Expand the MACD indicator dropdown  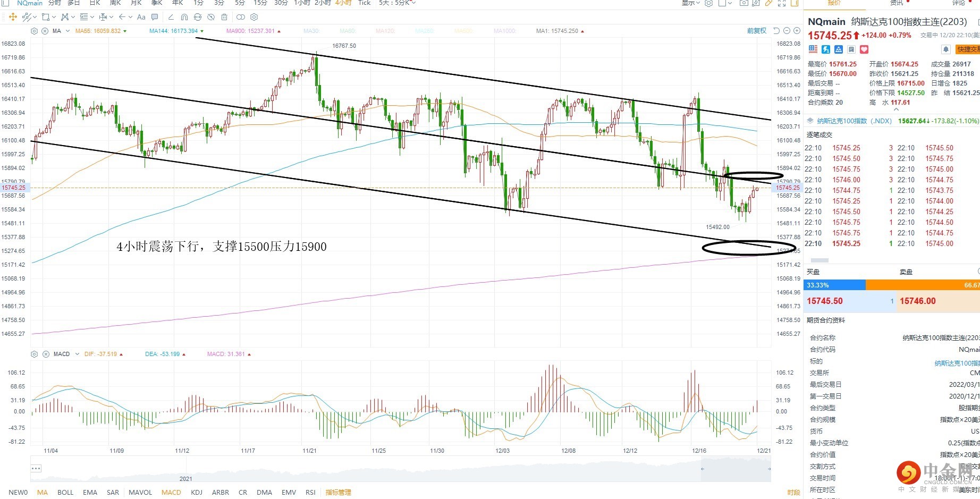[x=77, y=354]
